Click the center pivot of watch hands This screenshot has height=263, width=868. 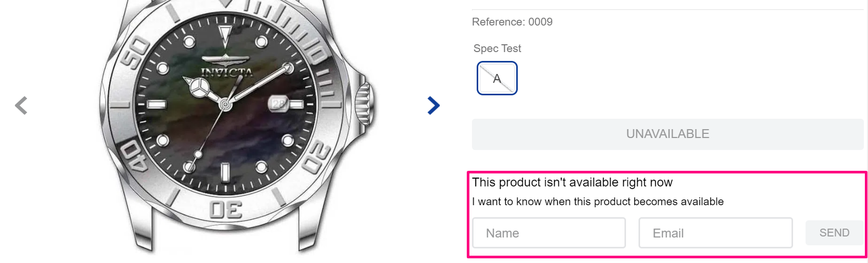point(225,105)
